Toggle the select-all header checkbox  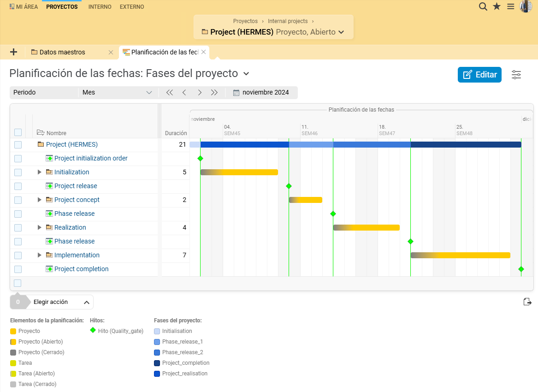tap(18, 132)
